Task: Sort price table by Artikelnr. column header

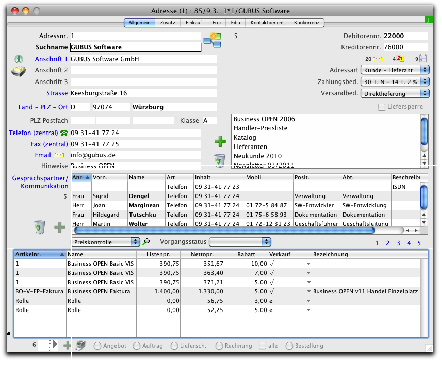Action: pyautogui.click(x=40, y=254)
